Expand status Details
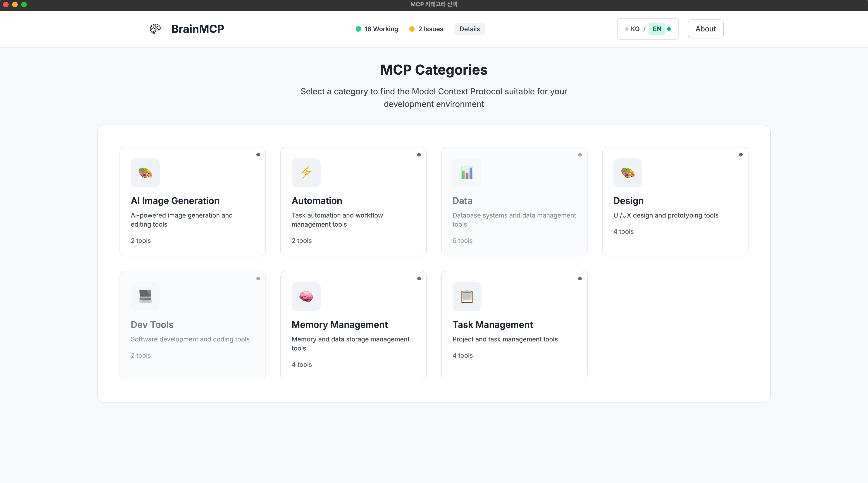The height and width of the screenshot is (483, 868). coord(469,29)
